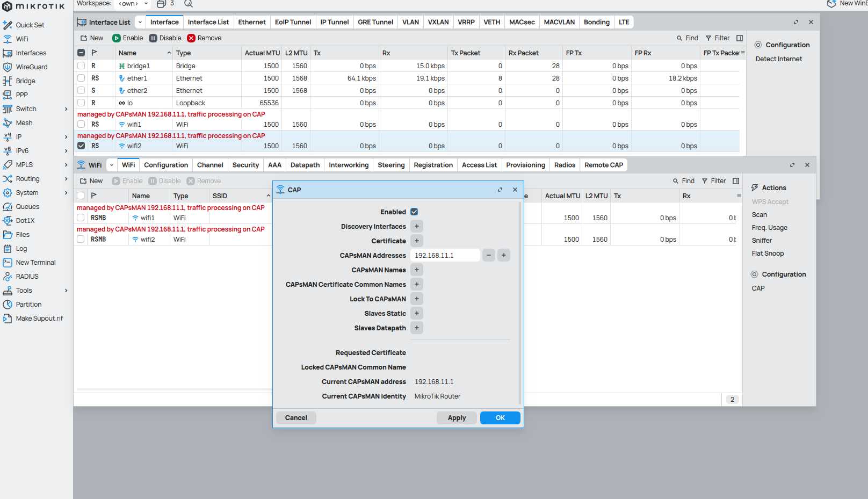Uncheck the Enabled checkbox in CAP dialog

414,212
